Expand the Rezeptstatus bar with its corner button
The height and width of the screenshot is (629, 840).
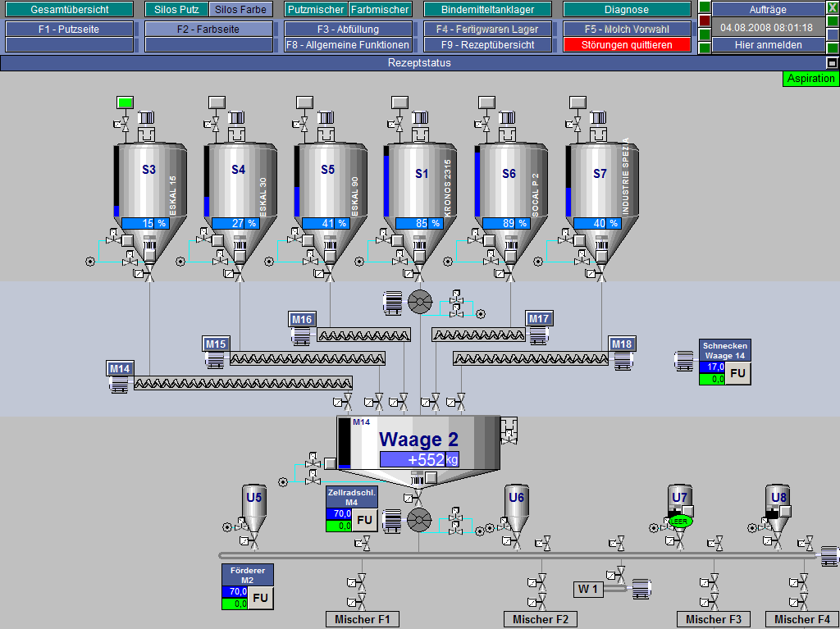pyautogui.click(x=832, y=63)
